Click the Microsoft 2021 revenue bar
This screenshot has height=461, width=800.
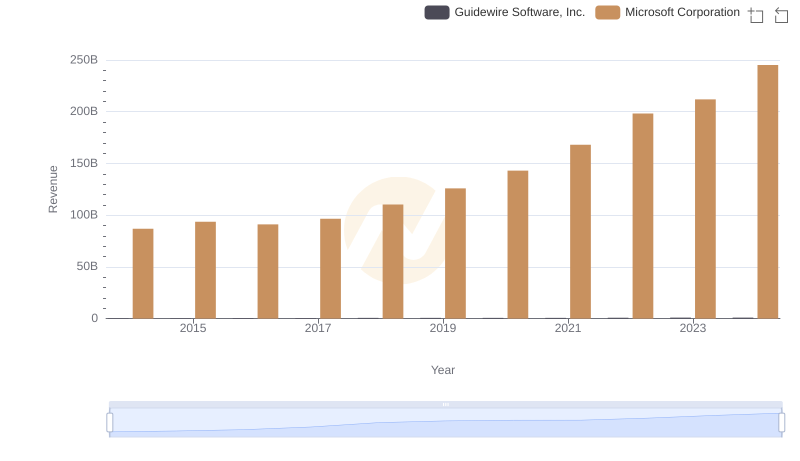click(x=580, y=232)
